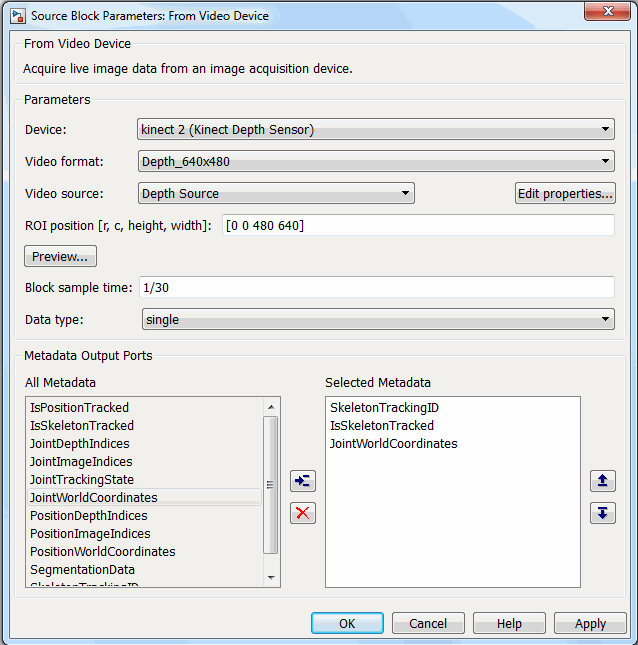Click the Simulink block icon in title bar

pyautogui.click(x=18, y=16)
